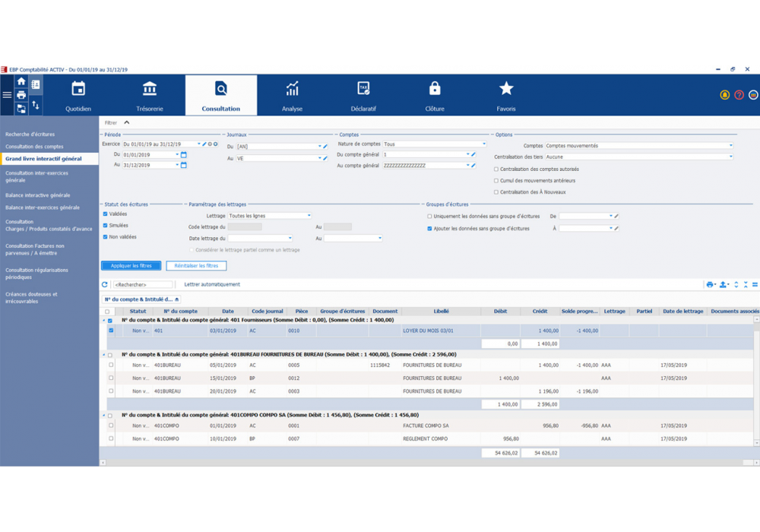Open help via the red question mark
The image size is (760, 532).
point(739,95)
